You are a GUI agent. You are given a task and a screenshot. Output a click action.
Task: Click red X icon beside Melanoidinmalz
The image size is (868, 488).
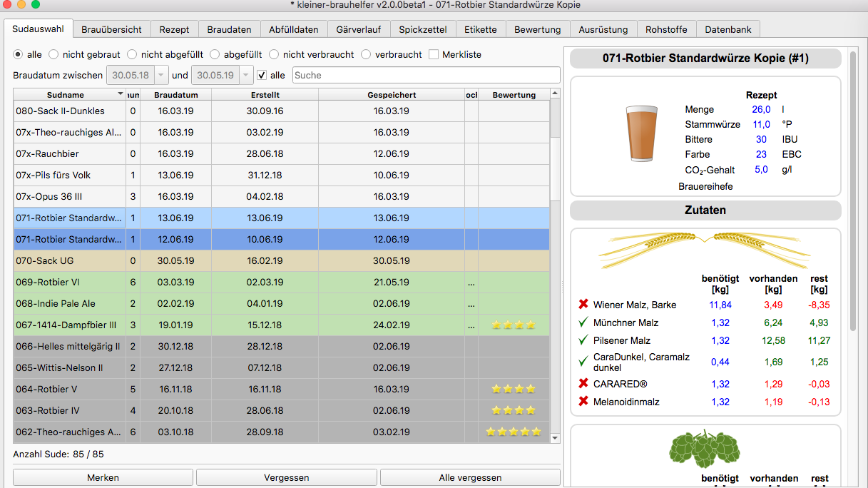584,402
